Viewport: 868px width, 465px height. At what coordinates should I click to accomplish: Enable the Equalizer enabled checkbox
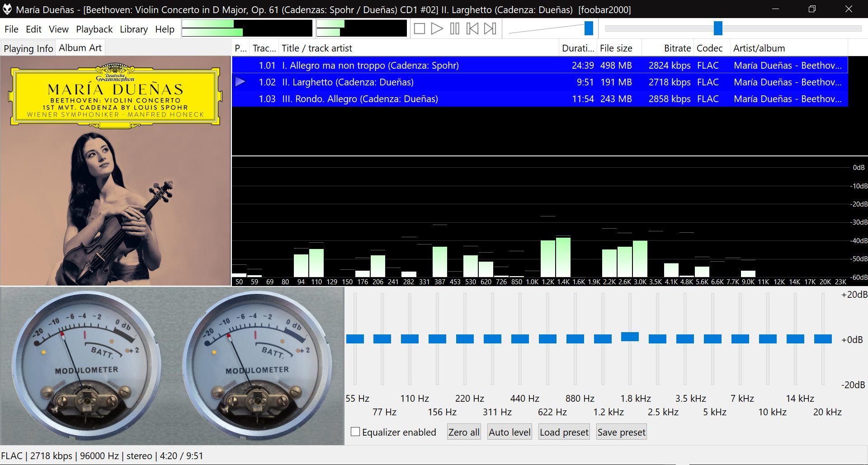tap(355, 432)
